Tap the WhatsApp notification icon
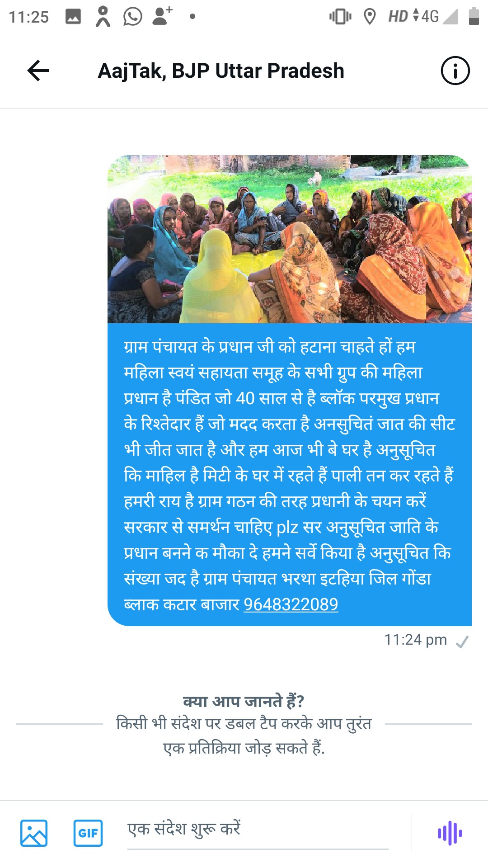488x868 pixels. [133, 17]
